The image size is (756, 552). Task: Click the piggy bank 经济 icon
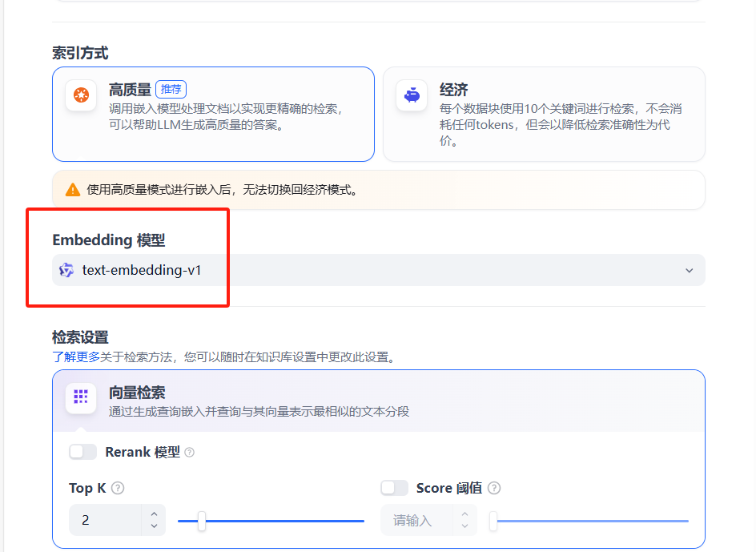412,95
